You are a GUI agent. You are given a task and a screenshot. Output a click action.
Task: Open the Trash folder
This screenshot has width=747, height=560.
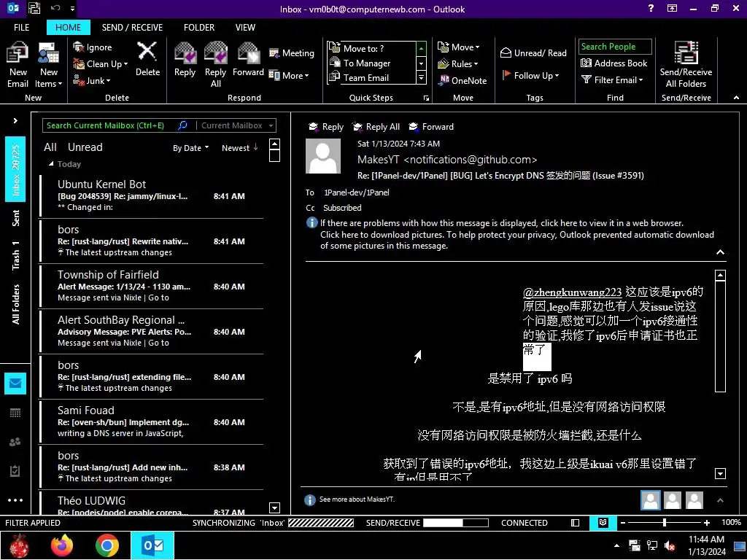[15, 255]
